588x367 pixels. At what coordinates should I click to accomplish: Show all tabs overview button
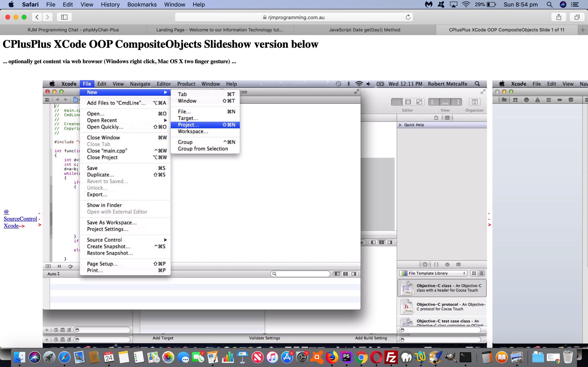[x=577, y=17]
